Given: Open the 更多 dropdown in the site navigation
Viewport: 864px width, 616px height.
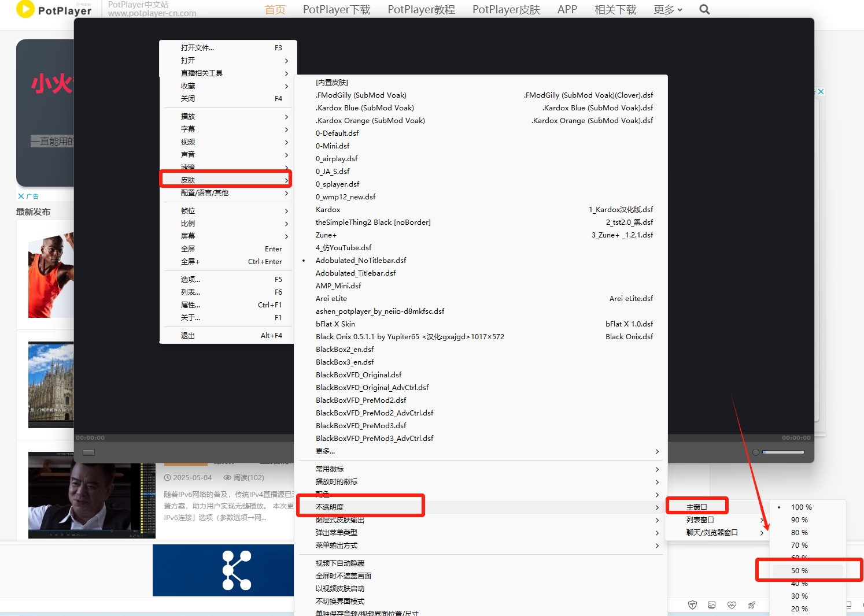Looking at the screenshot, I should [668, 9].
